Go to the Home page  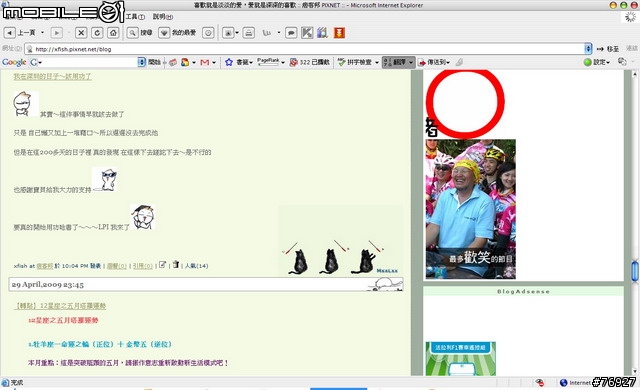click(113, 33)
